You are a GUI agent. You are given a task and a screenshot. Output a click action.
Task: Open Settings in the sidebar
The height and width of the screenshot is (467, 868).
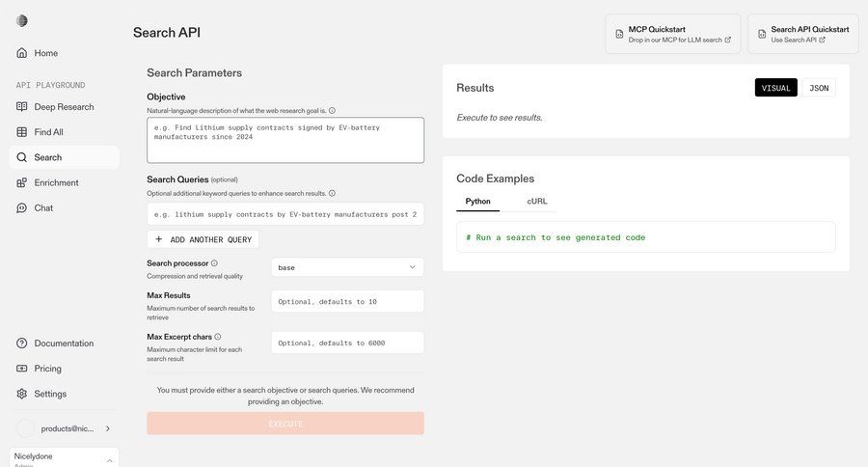(50, 394)
